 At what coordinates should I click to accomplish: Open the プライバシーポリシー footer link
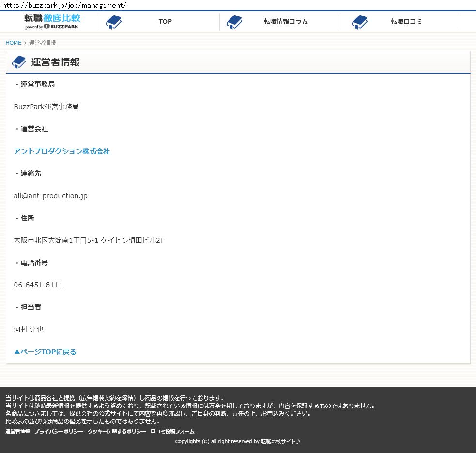click(59, 431)
